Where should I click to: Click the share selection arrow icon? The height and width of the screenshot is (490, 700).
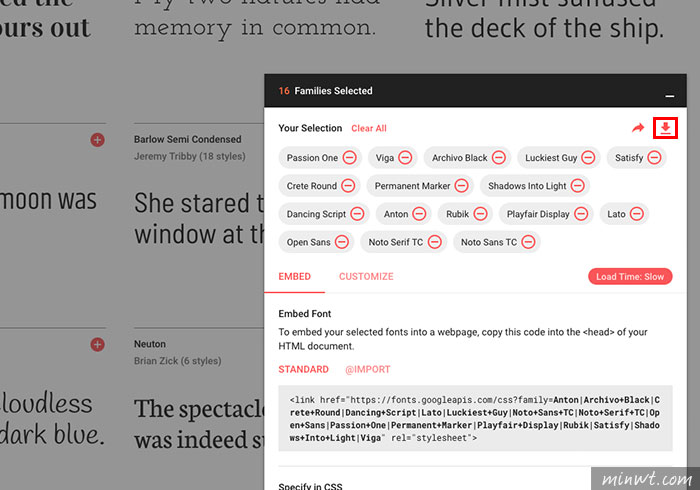click(x=638, y=128)
